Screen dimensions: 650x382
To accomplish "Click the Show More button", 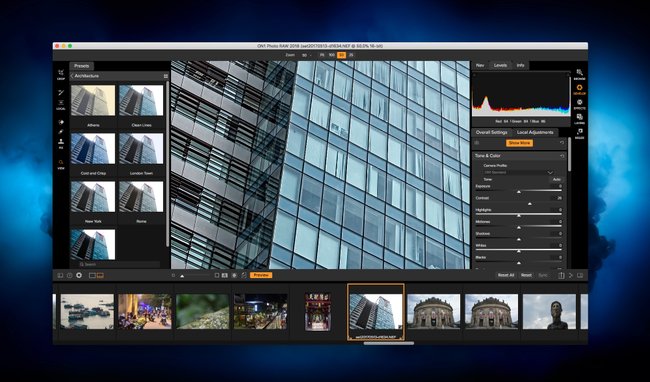I will (519, 143).
